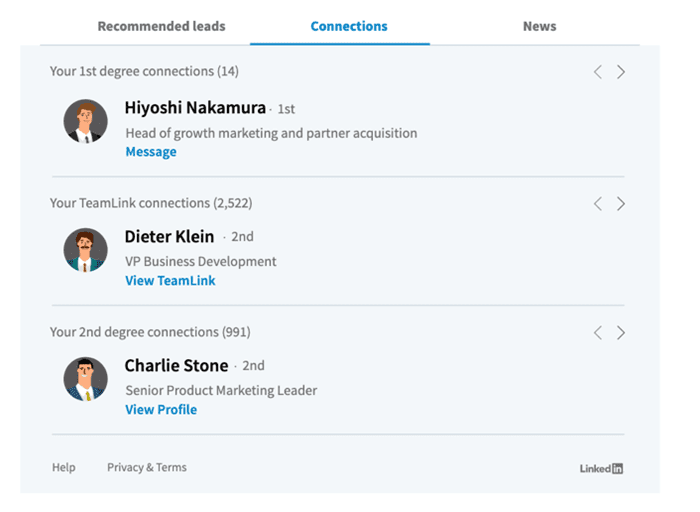The image size is (700, 512).
Task: Click Charlie Stone's profile photo
Action: [x=85, y=379]
